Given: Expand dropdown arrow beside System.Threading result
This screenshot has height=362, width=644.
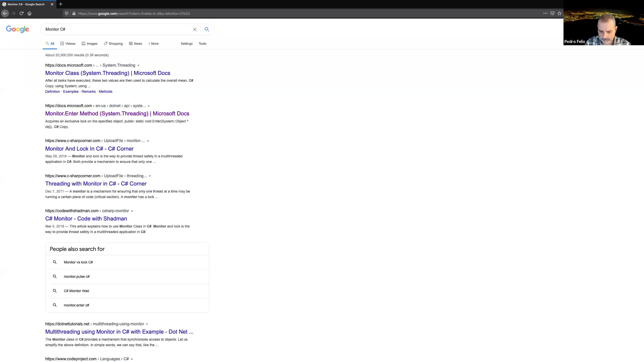Looking at the screenshot, I should point(138,66).
